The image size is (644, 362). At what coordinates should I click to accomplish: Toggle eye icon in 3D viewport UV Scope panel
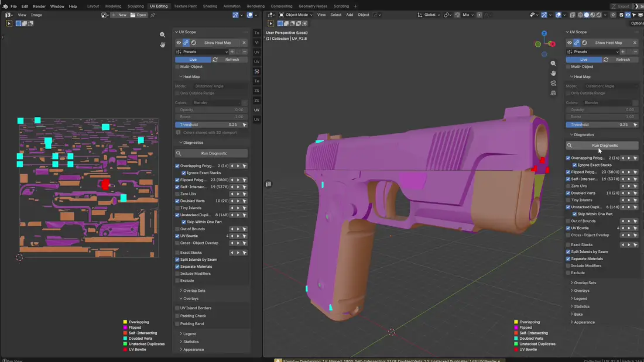pyautogui.click(x=569, y=43)
